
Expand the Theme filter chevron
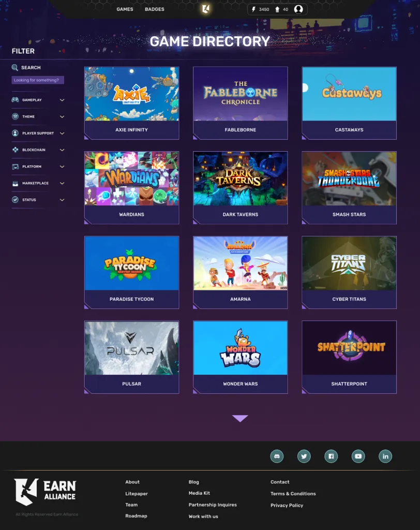(x=62, y=116)
